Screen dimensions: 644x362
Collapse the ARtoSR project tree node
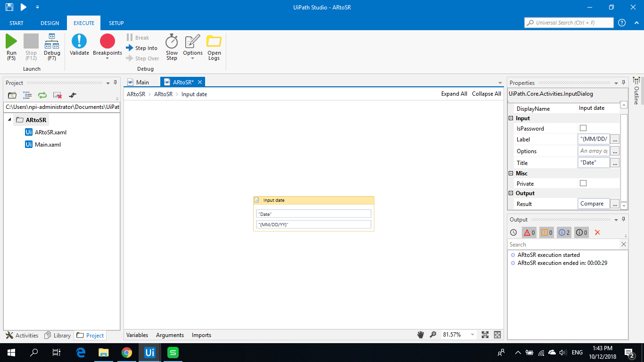9,120
